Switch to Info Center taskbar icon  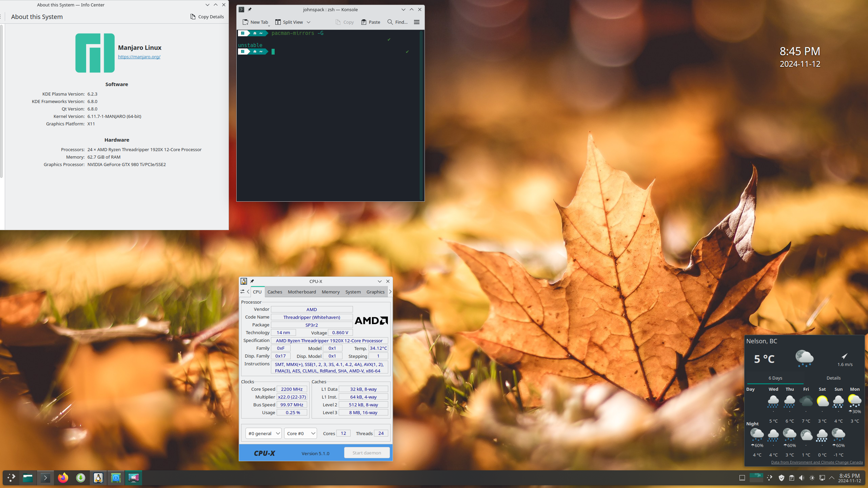pos(116,478)
